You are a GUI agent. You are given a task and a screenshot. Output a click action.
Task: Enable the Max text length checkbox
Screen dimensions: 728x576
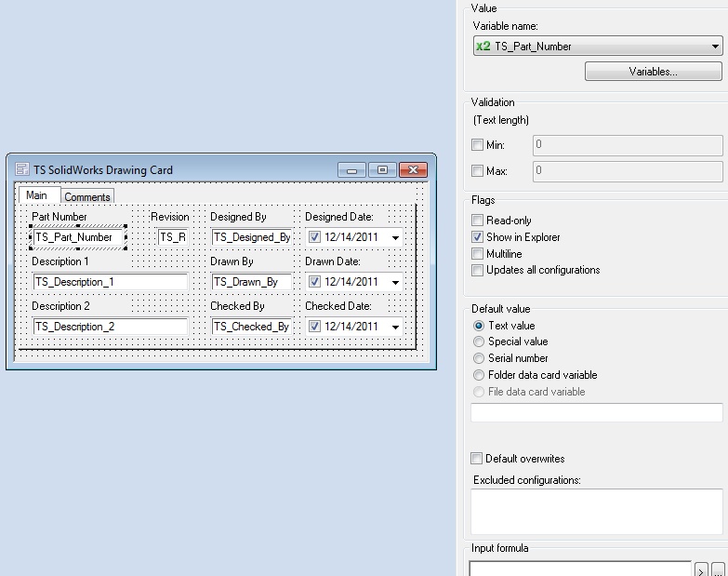pos(477,170)
